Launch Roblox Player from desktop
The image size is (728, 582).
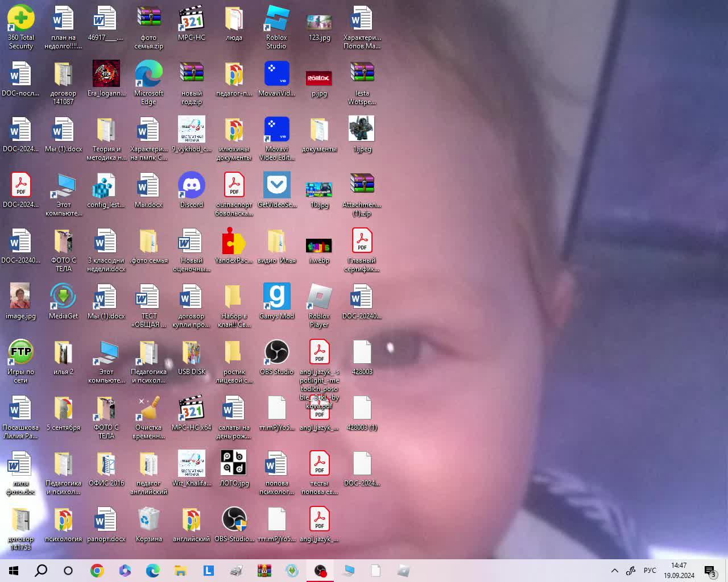point(319,305)
